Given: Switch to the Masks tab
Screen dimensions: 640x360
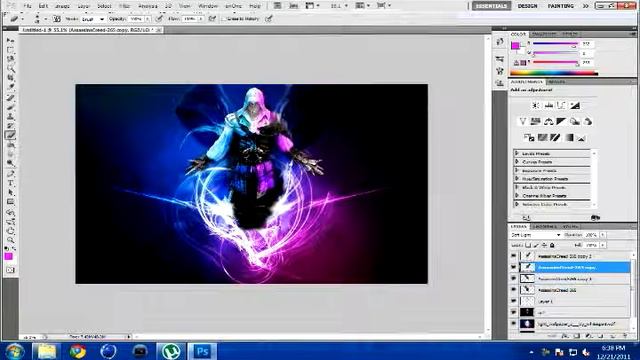Looking at the screenshot, I should 557,82.
